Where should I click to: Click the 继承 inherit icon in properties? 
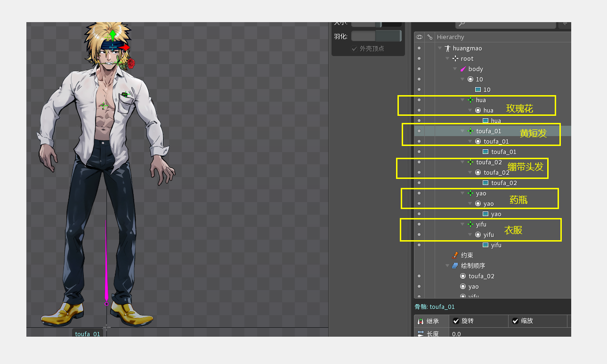[421, 321]
